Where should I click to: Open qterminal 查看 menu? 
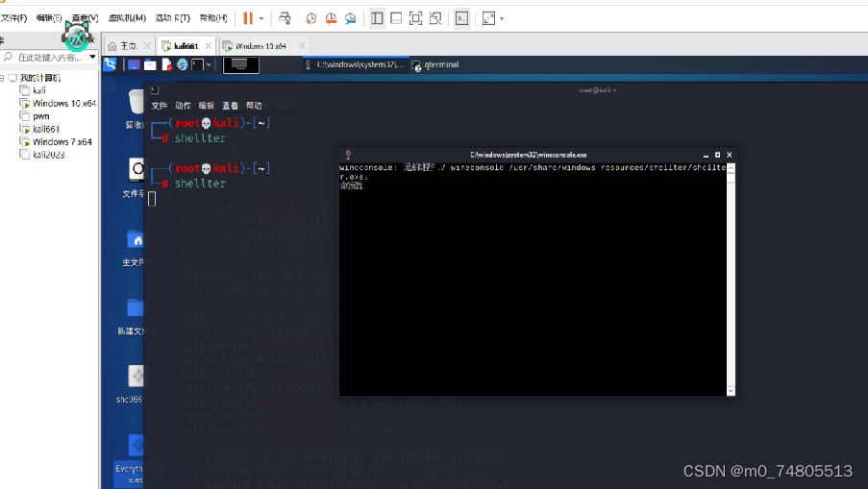(231, 106)
